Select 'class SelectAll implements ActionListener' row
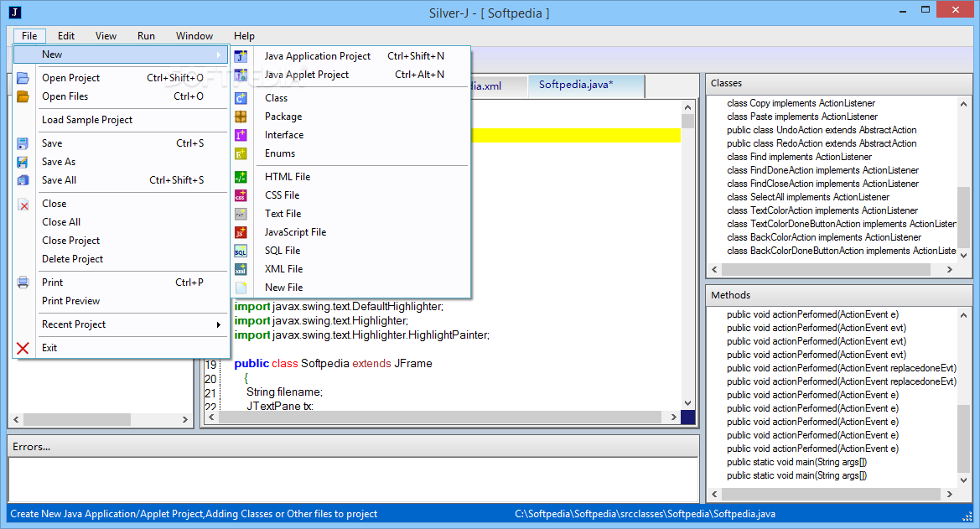The height and width of the screenshot is (529, 980). coord(807,197)
